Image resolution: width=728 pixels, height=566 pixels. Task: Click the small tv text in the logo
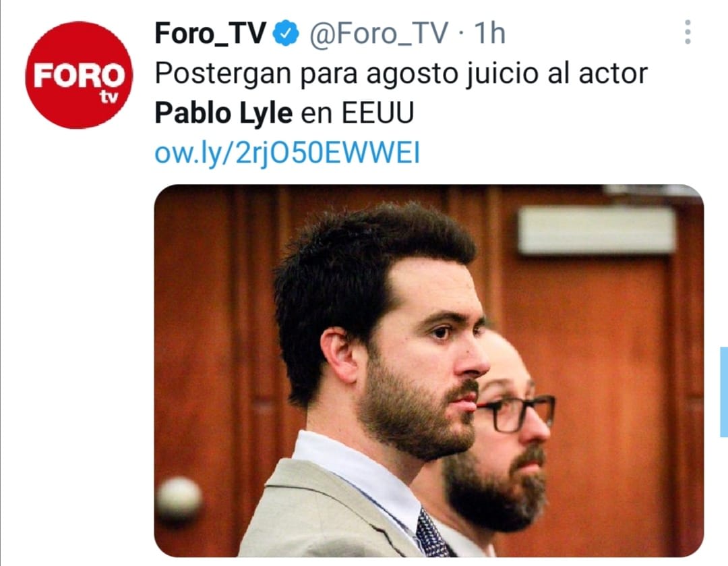(x=109, y=96)
